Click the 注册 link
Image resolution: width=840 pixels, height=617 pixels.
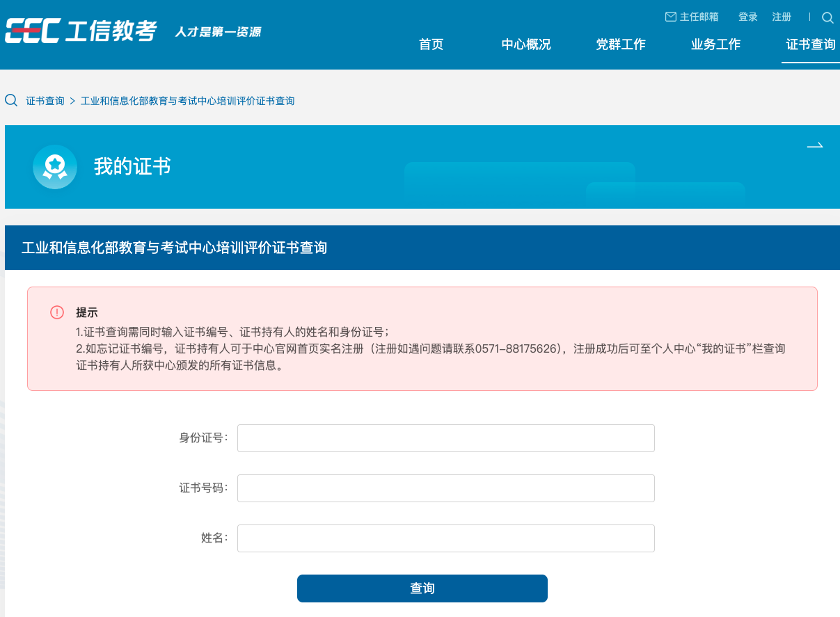(782, 17)
